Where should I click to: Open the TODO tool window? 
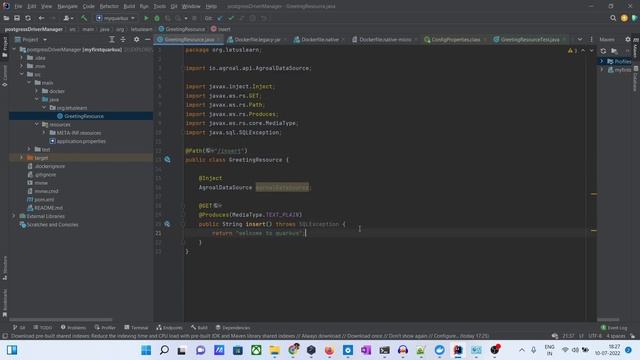[43, 327]
